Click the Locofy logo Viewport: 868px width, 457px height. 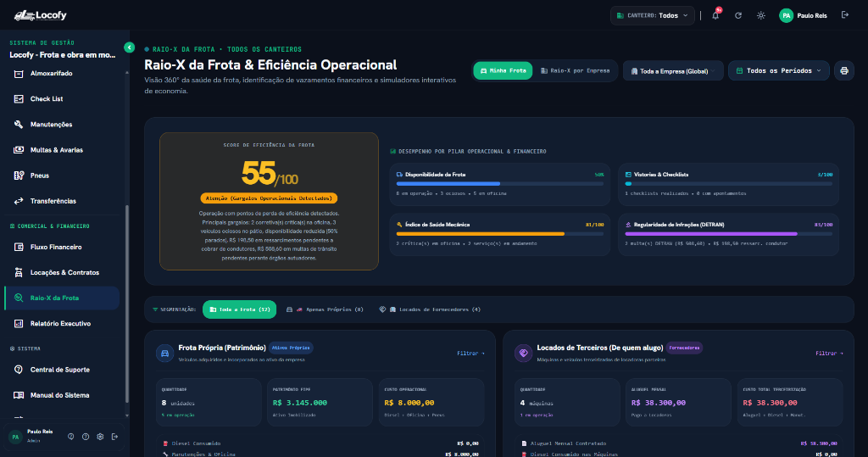pyautogui.click(x=41, y=15)
